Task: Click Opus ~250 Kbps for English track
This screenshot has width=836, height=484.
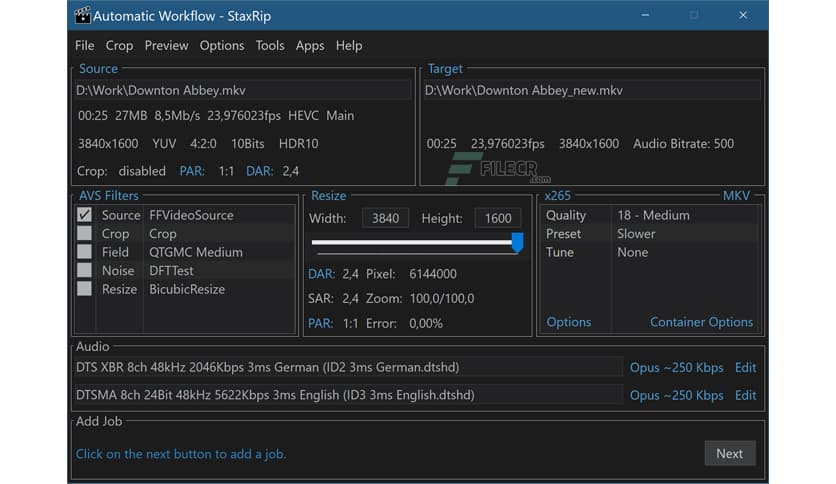Action: tap(676, 395)
